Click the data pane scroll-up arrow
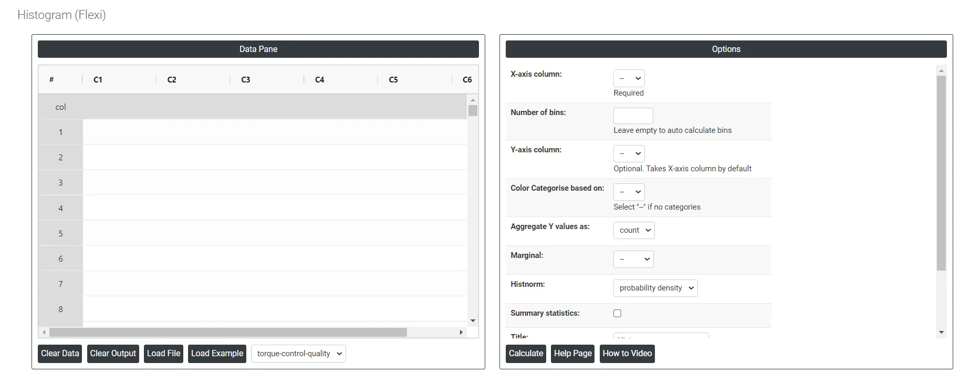Viewport: 980px width, 383px height. click(x=473, y=100)
